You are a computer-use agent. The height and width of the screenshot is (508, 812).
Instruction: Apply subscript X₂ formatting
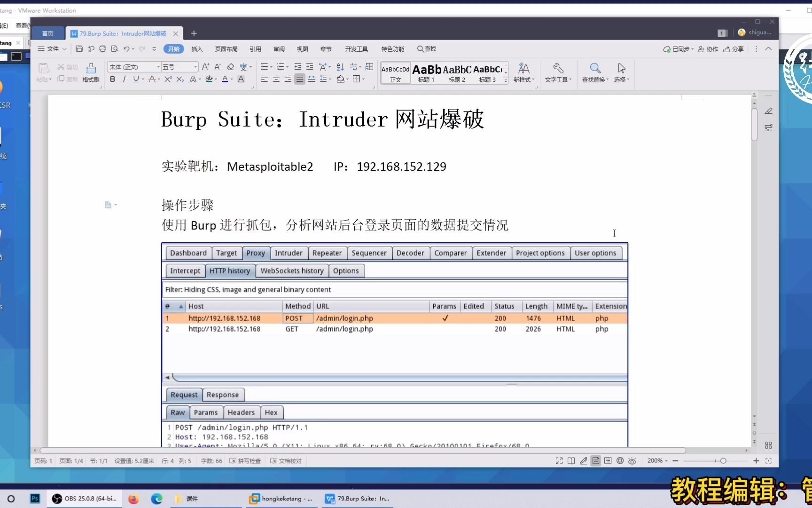180,79
